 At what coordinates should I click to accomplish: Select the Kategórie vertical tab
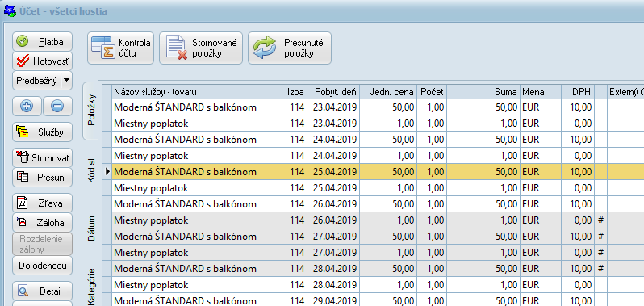[x=91, y=287]
